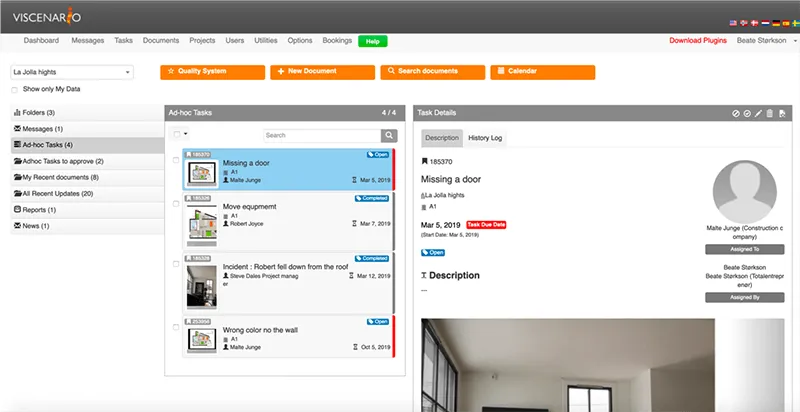Click the blue Open tag on Missing a door
Screen dimensions: 800x412
[378, 154]
